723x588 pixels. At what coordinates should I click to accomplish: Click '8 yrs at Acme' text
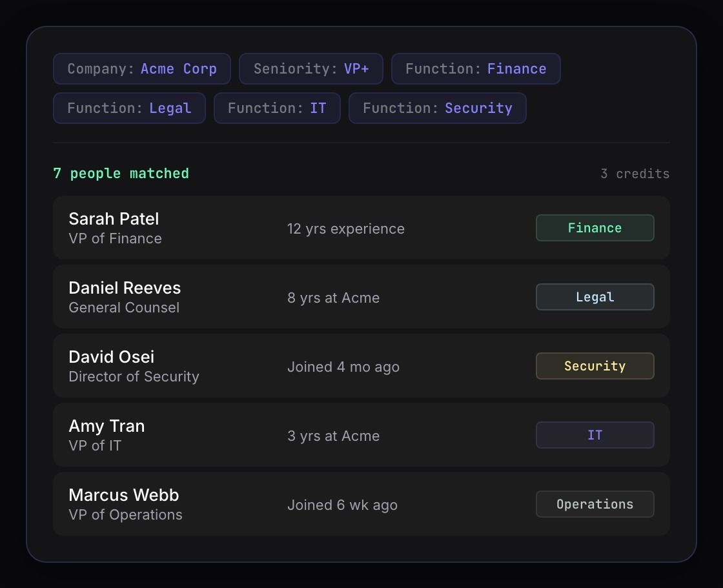coord(333,298)
